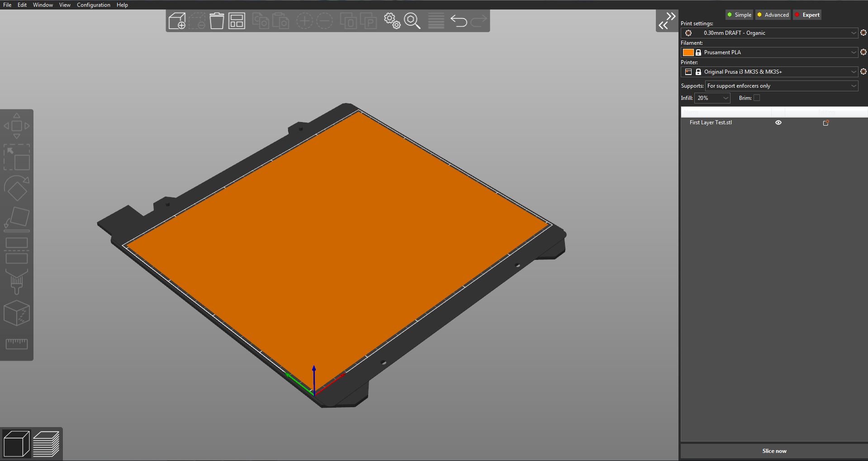Select the Rotate tool
The width and height of the screenshot is (868, 461).
point(17,188)
